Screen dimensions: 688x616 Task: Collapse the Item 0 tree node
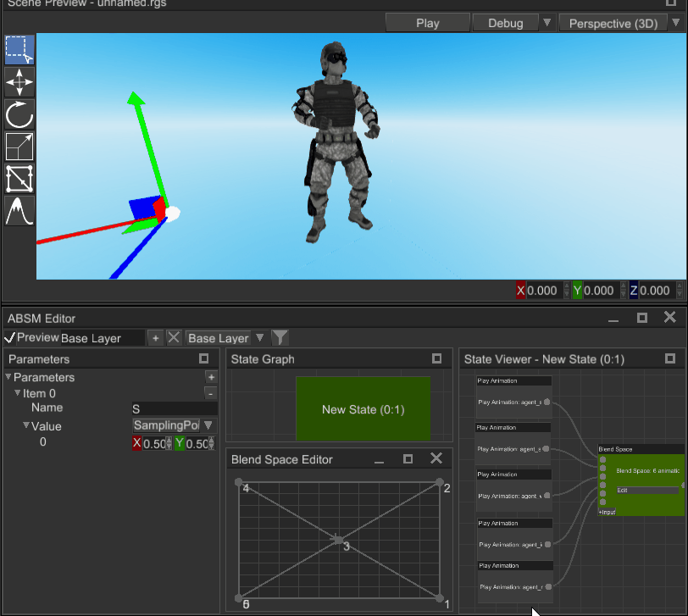(x=18, y=393)
